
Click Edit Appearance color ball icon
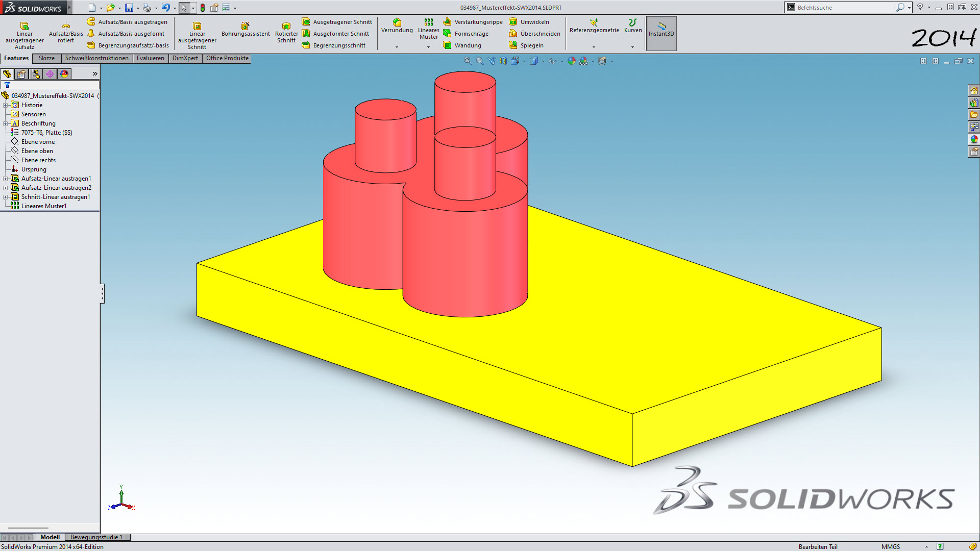pyautogui.click(x=572, y=61)
